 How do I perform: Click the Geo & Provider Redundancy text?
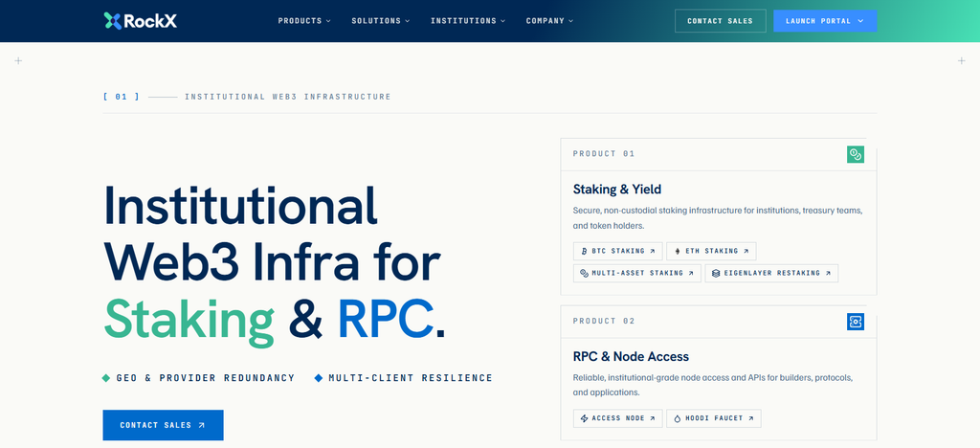click(206, 378)
